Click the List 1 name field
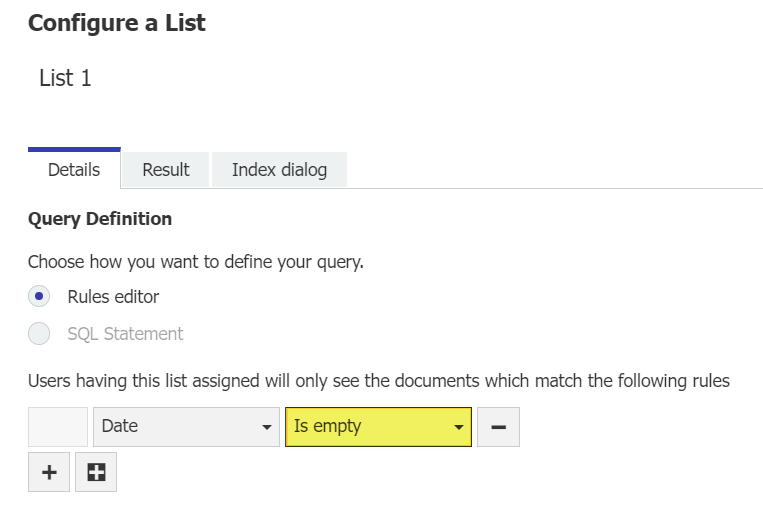 pyautogui.click(x=66, y=78)
